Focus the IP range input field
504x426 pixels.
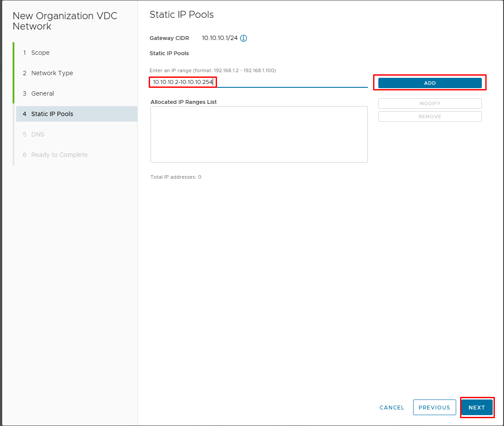[x=258, y=82]
